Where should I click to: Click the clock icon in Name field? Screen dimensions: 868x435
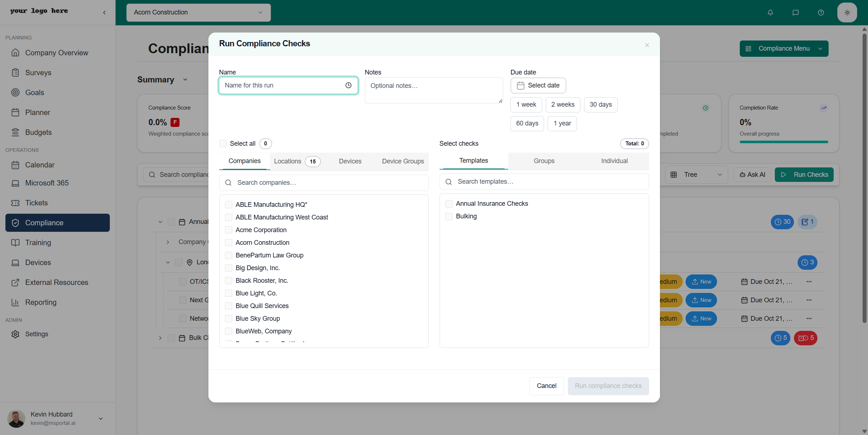[x=348, y=85]
